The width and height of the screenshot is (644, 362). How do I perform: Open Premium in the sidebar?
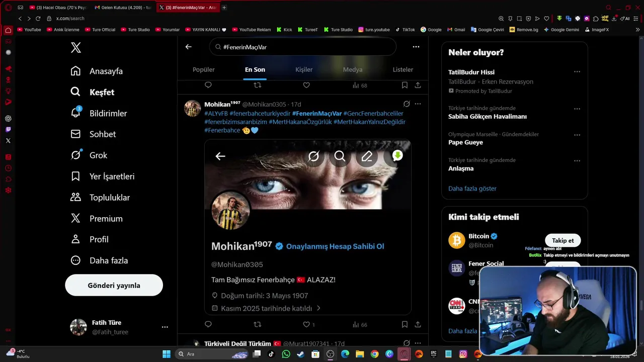[97, 219]
